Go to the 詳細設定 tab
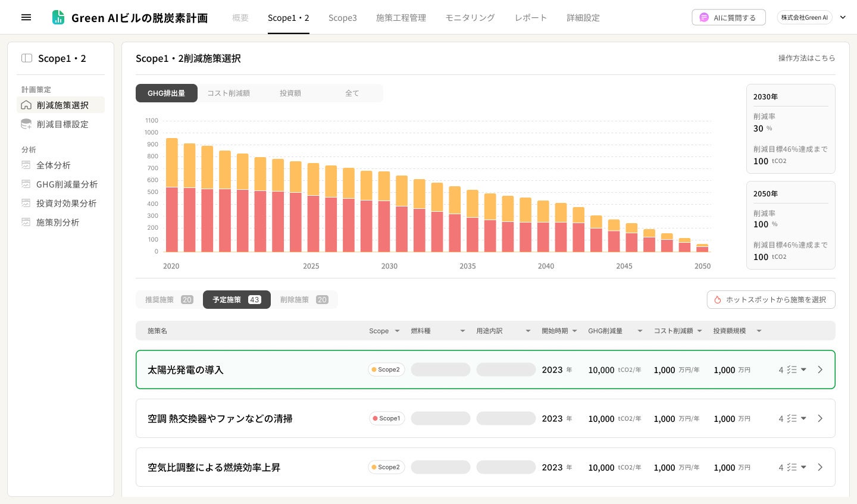857x504 pixels. tap(583, 18)
